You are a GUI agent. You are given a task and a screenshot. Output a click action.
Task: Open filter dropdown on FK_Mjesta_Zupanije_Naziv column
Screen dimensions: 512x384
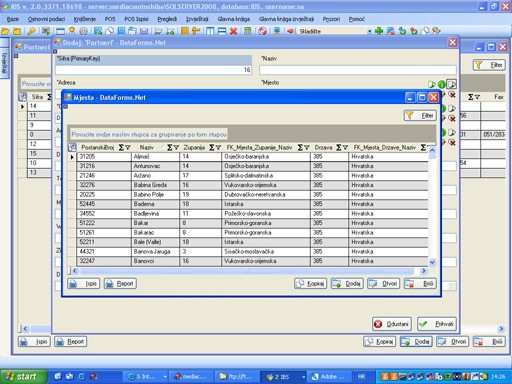(306, 148)
